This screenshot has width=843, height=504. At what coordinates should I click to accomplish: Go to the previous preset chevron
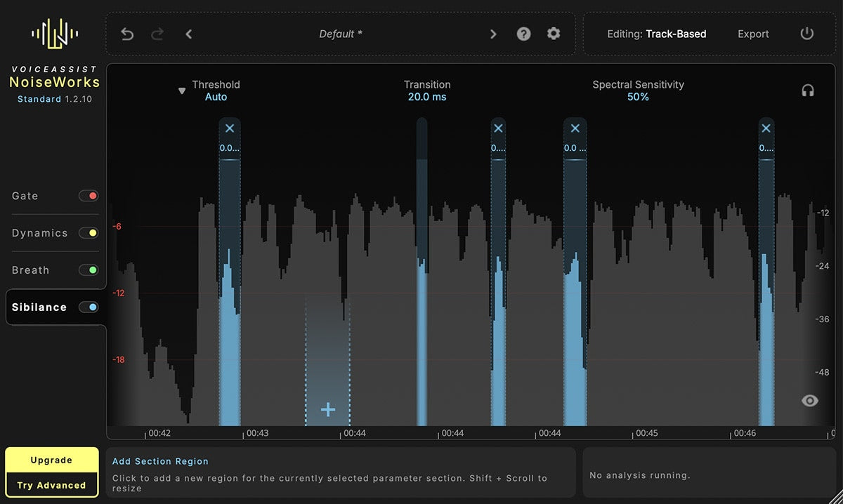[188, 34]
